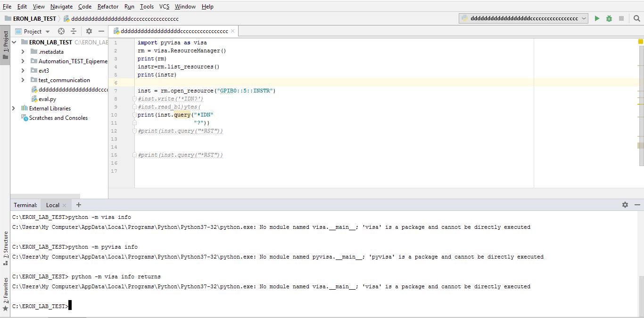Hide the Project tool window panel

102,31
